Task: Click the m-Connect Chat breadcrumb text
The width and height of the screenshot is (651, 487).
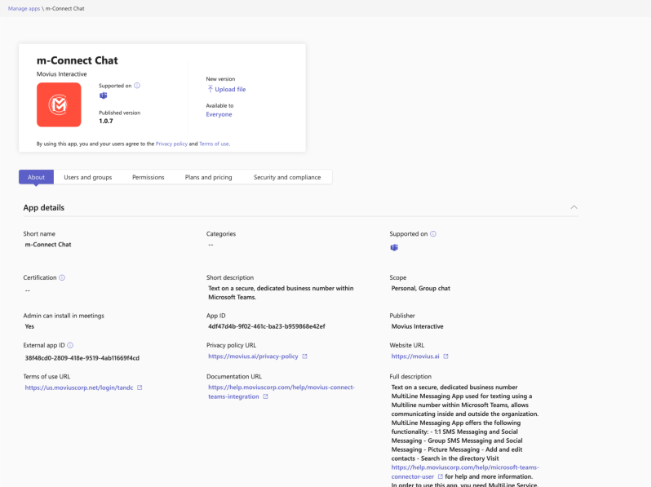Action: coord(65,8)
